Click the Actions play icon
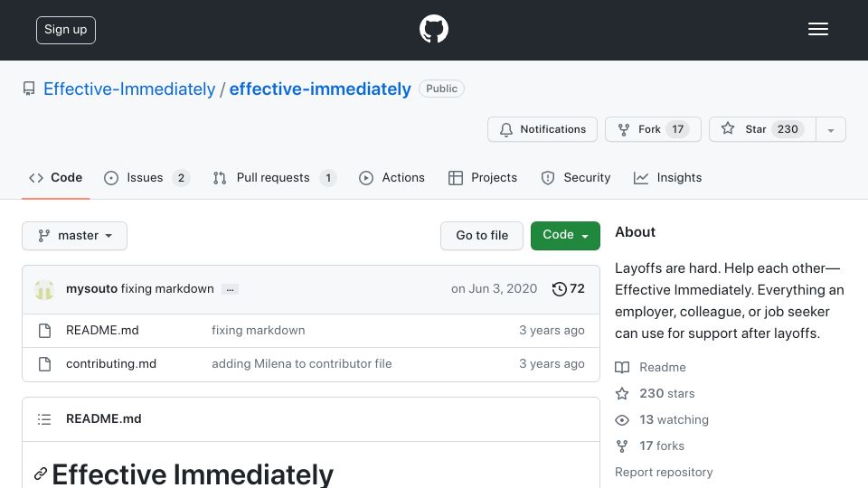Viewport: 868px width, 488px height. tap(366, 178)
